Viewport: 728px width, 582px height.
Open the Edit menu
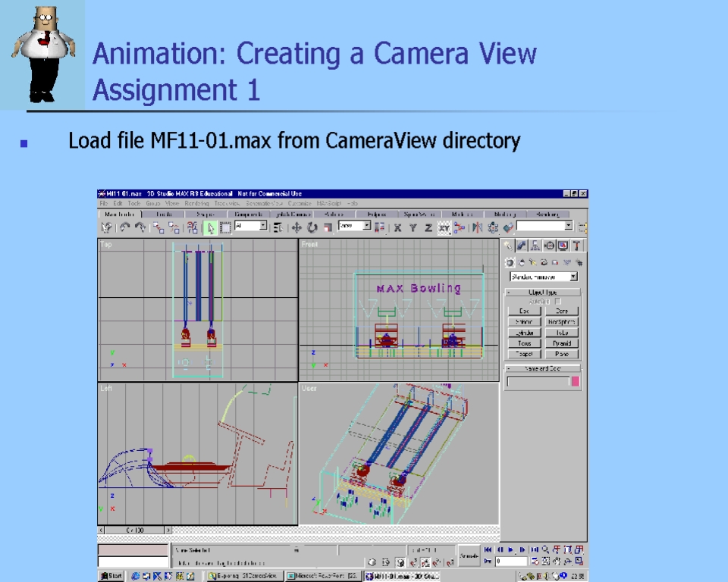click(x=118, y=203)
